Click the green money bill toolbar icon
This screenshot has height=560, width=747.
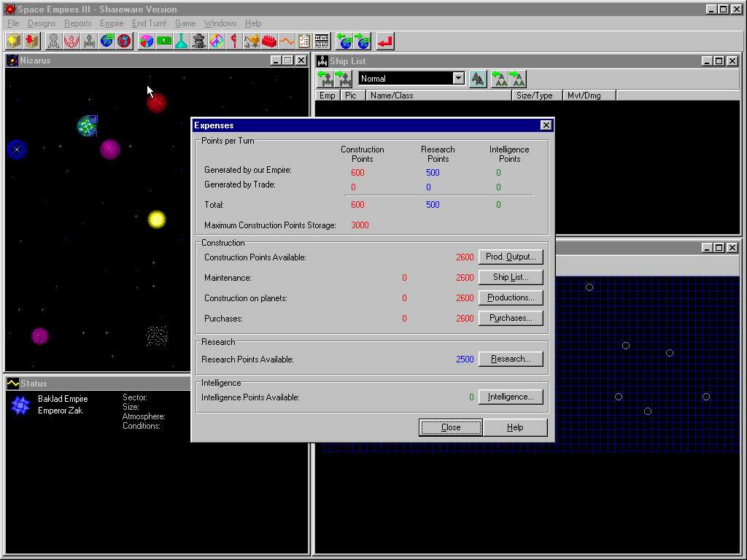coord(164,41)
